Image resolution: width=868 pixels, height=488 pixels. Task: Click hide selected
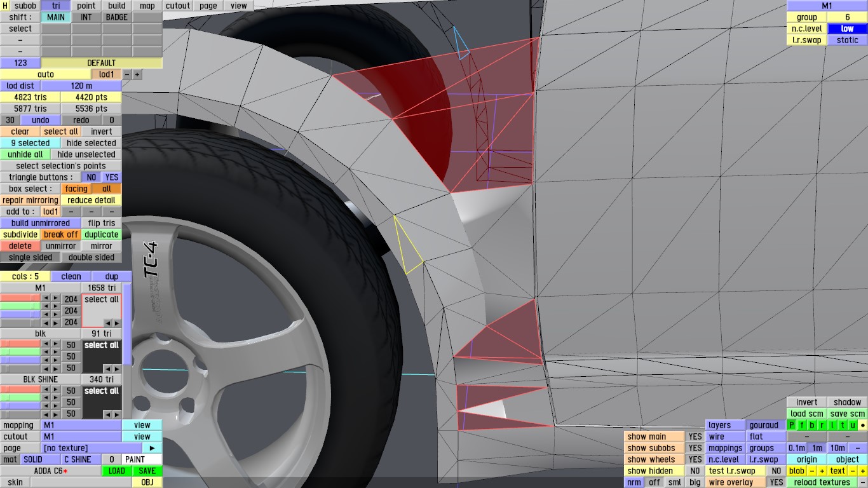pos(92,143)
